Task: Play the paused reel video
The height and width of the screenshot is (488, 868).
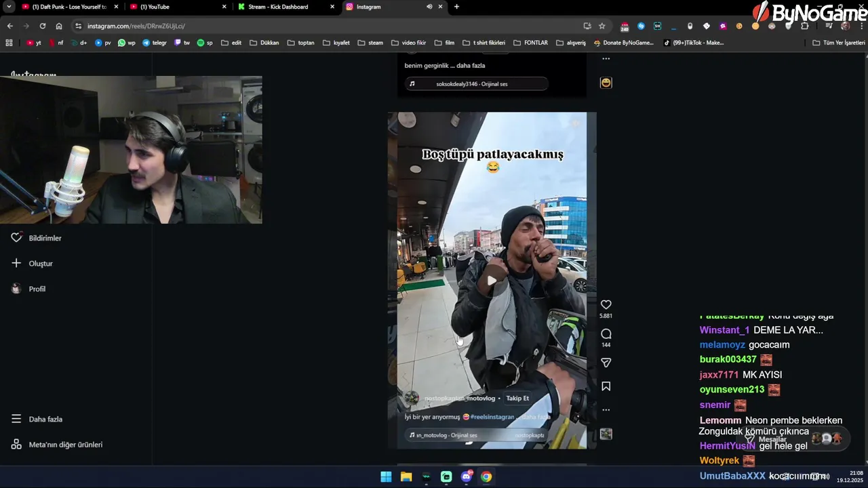Action: coord(492,280)
